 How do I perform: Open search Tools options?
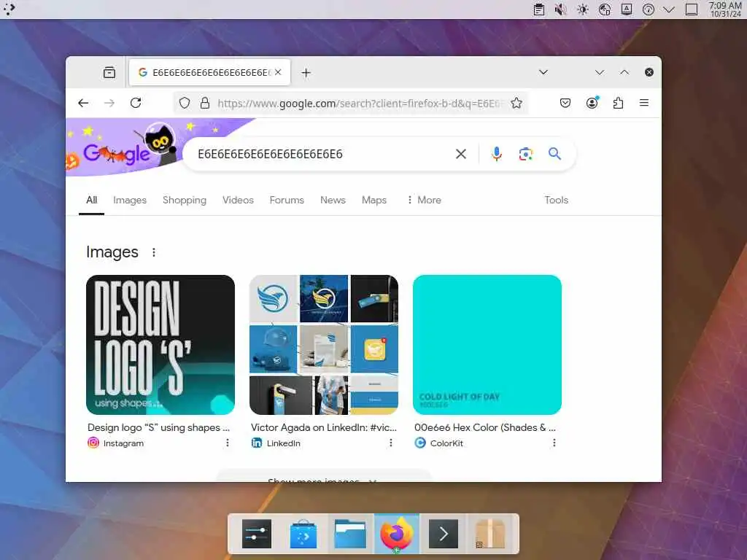click(557, 200)
